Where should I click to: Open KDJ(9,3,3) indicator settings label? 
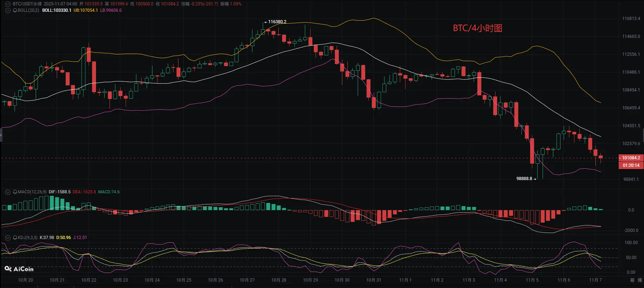coord(27,238)
